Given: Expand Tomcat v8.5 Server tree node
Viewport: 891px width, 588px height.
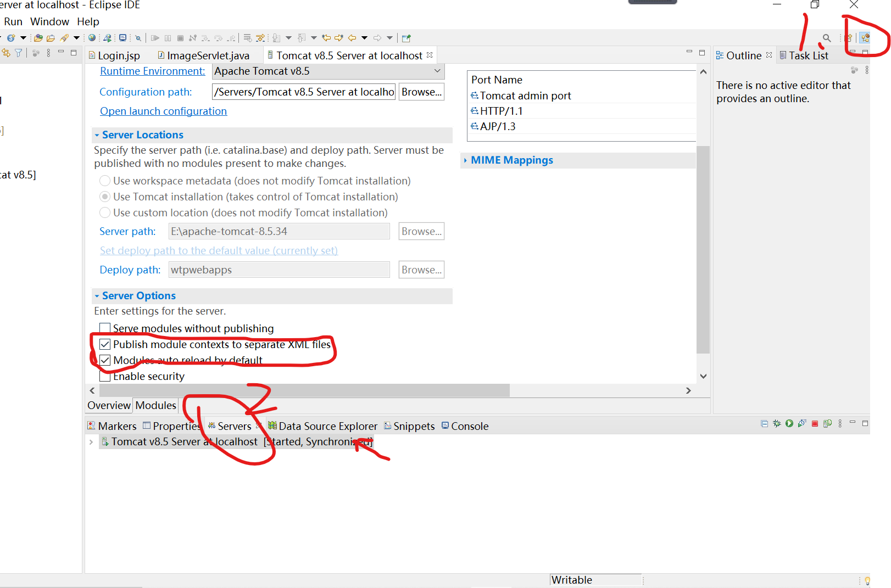Looking at the screenshot, I should [x=91, y=442].
